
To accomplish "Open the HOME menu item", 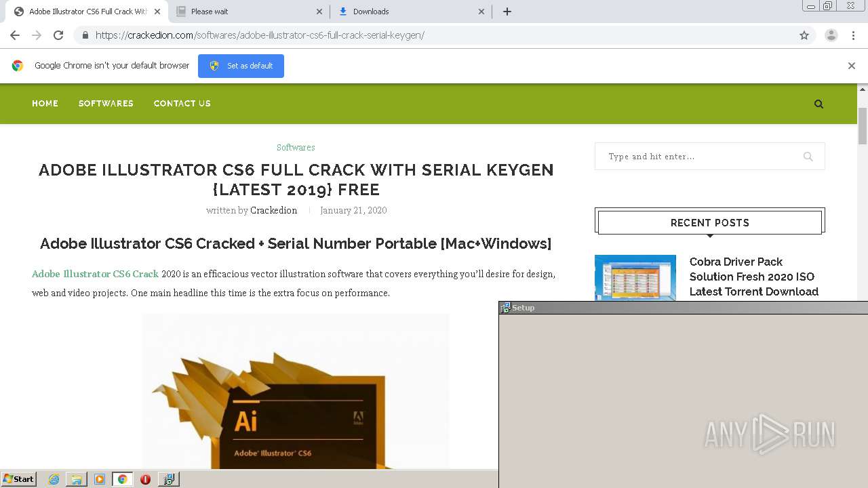I will (x=45, y=104).
